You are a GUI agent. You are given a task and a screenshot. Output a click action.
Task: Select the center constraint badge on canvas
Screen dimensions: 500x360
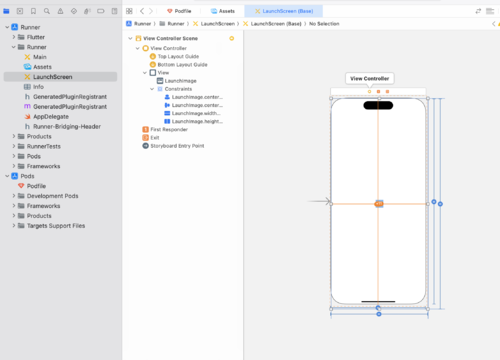379,204
